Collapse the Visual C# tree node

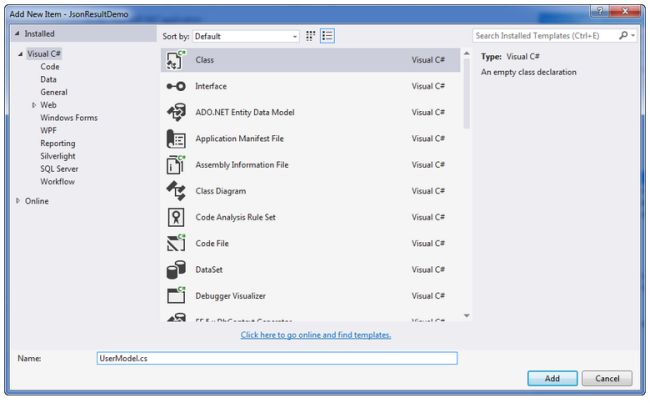point(20,54)
